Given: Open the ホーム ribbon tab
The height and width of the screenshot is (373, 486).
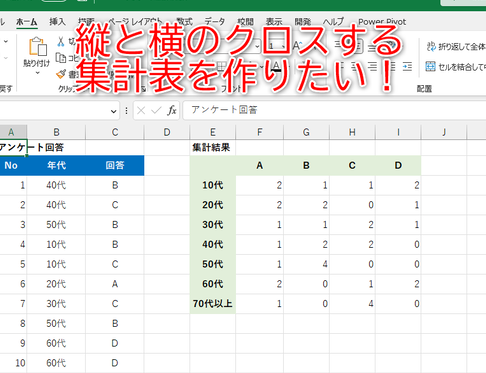Looking at the screenshot, I should [27, 22].
